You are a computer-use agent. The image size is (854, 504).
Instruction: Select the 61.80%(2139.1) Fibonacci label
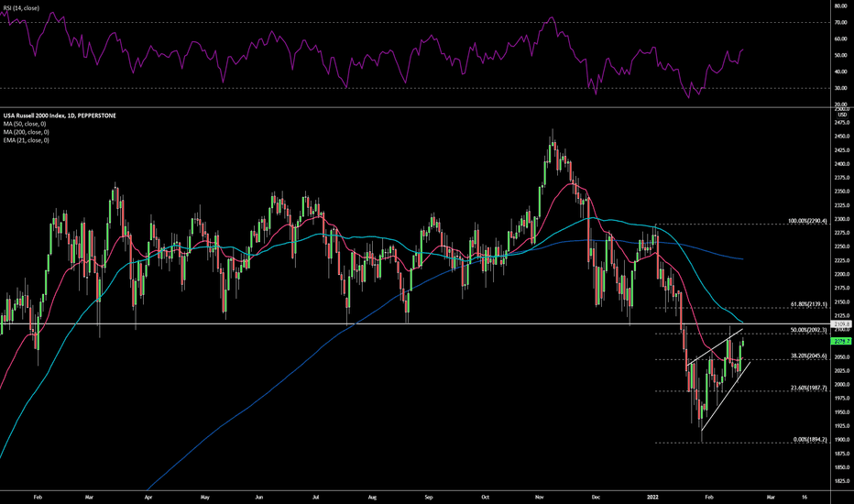click(x=809, y=304)
